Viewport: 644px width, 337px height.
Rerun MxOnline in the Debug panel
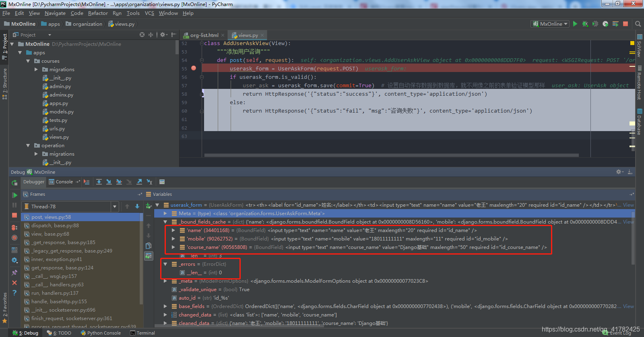tap(14, 183)
